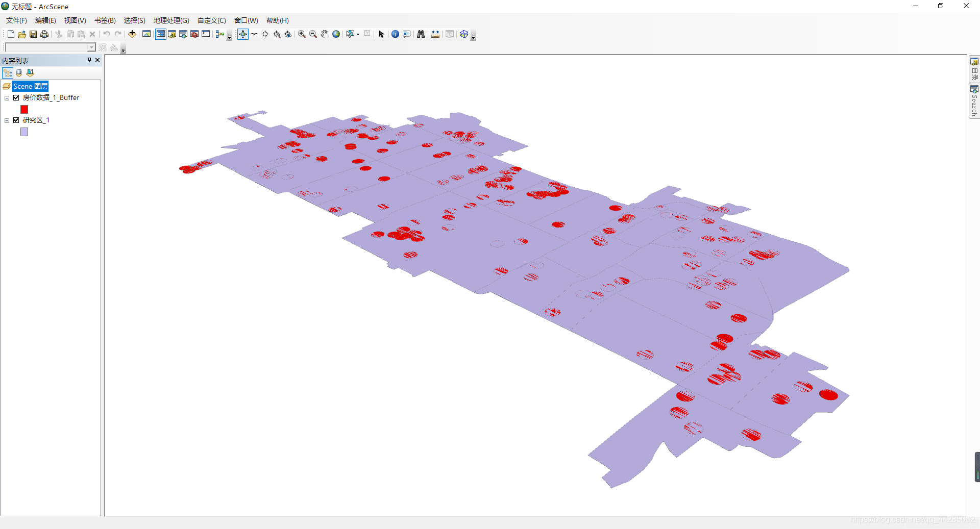Save the current scene
980x529 pixels.
tap(33, 34)
